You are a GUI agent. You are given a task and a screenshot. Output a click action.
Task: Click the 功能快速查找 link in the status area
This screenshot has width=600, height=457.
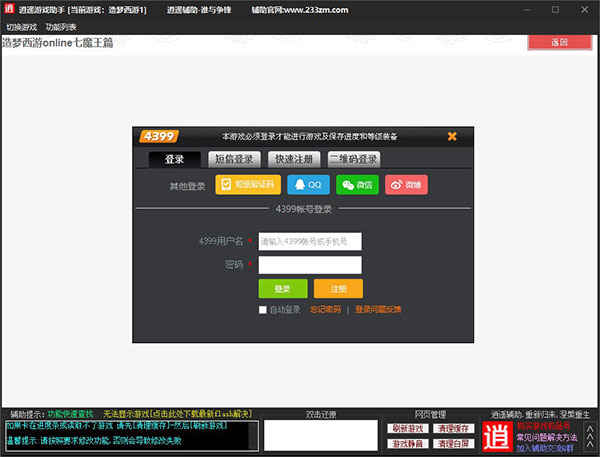70,414
